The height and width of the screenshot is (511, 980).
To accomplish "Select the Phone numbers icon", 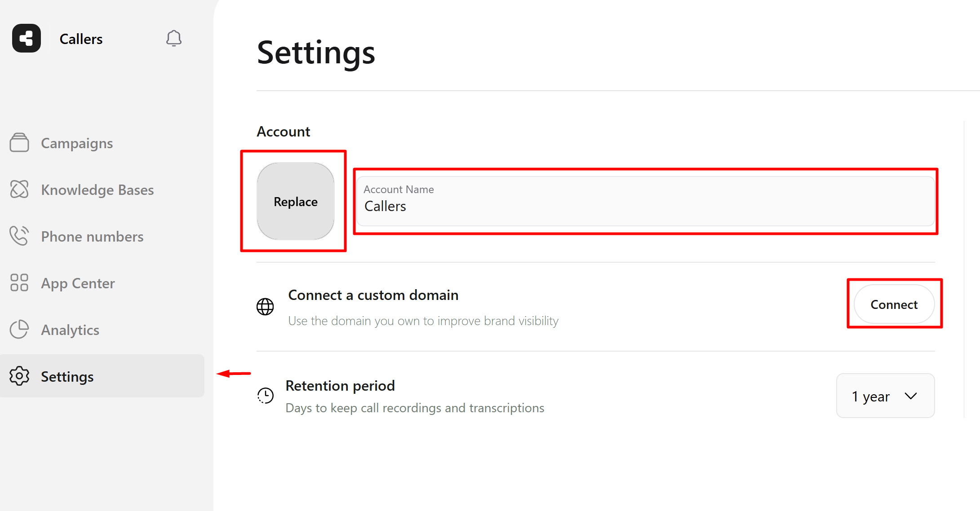I will 20,236.
